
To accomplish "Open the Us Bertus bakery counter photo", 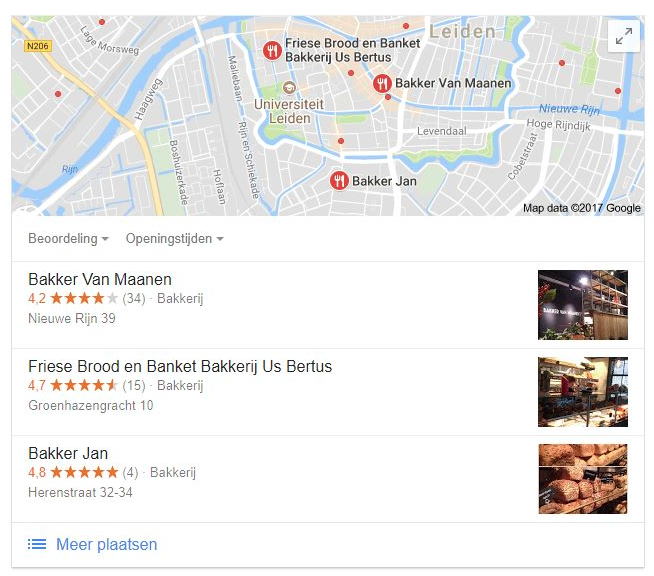I will tap(583, 392).
